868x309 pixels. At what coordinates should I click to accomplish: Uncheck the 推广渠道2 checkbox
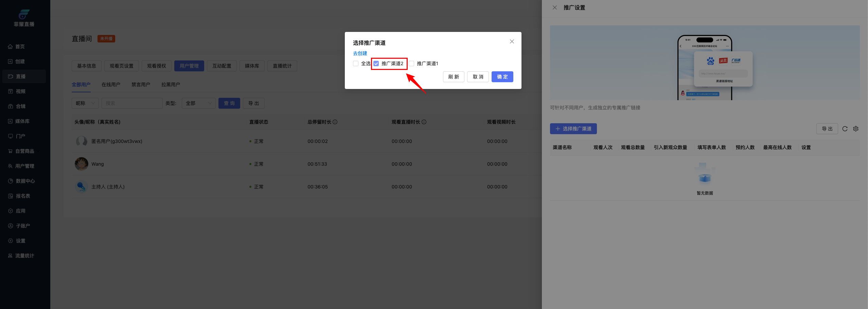tap(376, 63)
